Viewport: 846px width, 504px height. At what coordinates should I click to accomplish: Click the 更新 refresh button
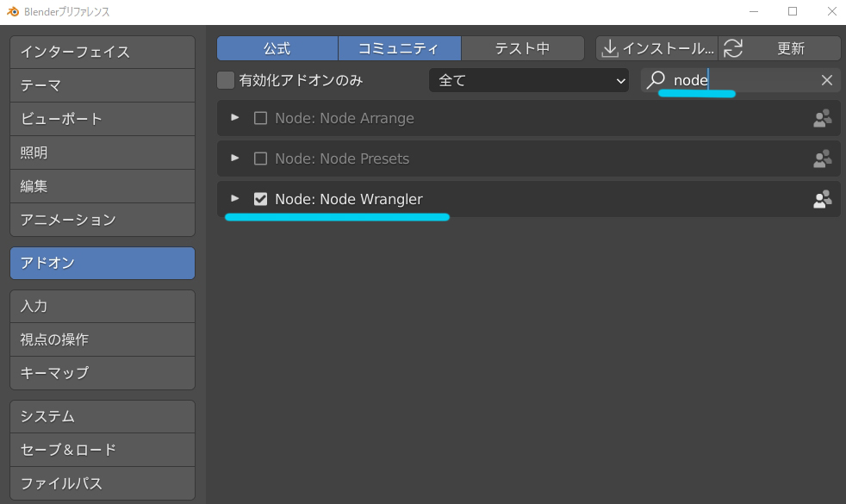tap(780, 48)
